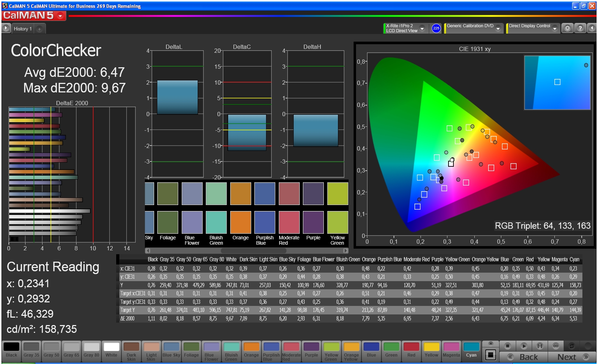Open help with the question mark icon

pyautogui.click(x=580, y=28)
